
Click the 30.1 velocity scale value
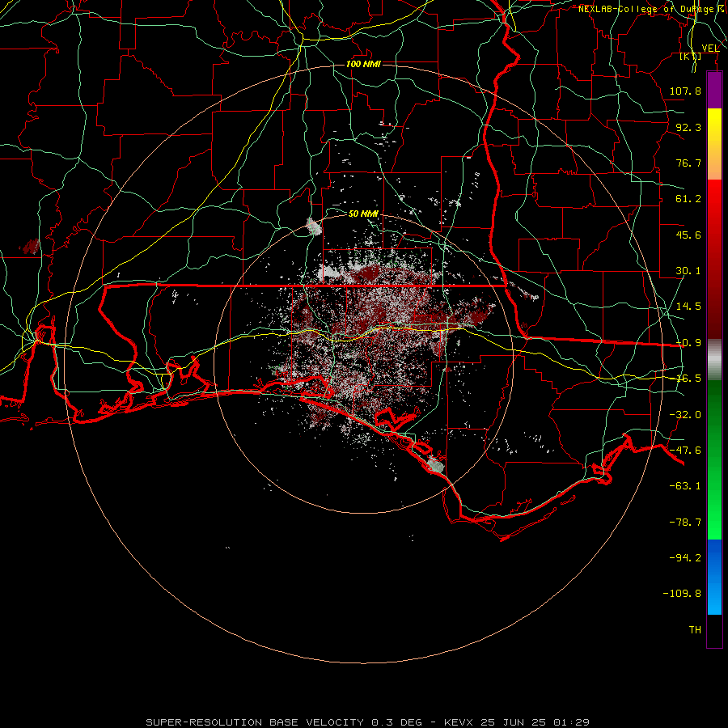[x=688, y=271]
